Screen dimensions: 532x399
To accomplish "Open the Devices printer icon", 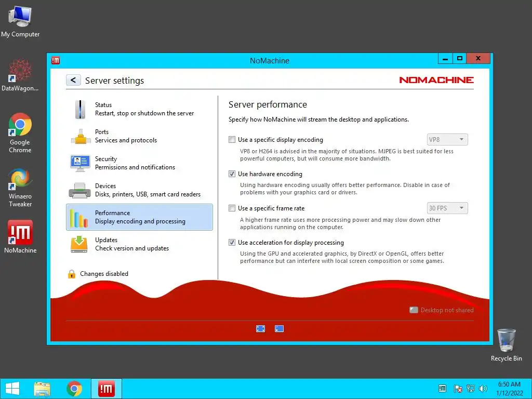I will pos(79,190).
